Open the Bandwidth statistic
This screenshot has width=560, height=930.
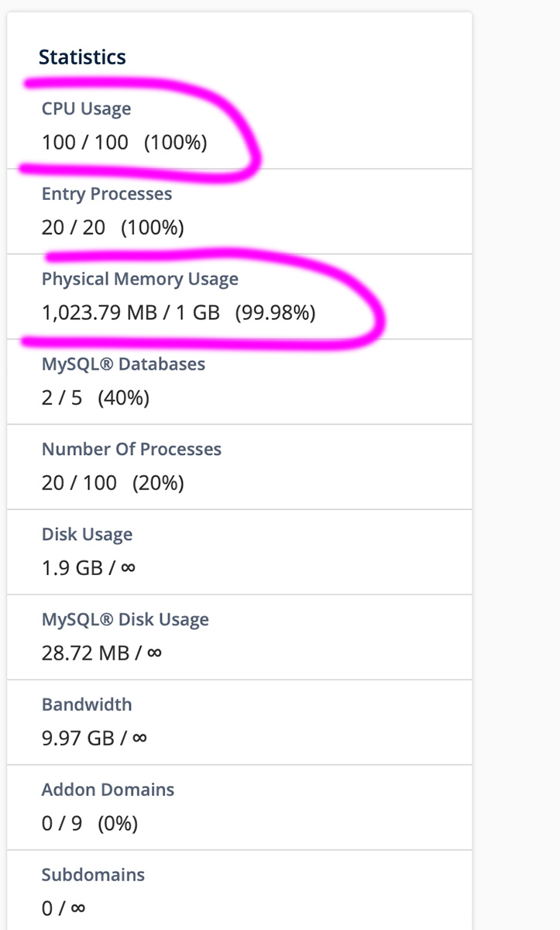(87, 704)
